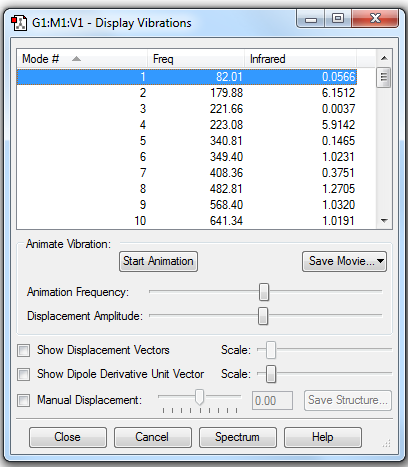Click the manual displacement 0.00 field

click(x=272, y=400)
